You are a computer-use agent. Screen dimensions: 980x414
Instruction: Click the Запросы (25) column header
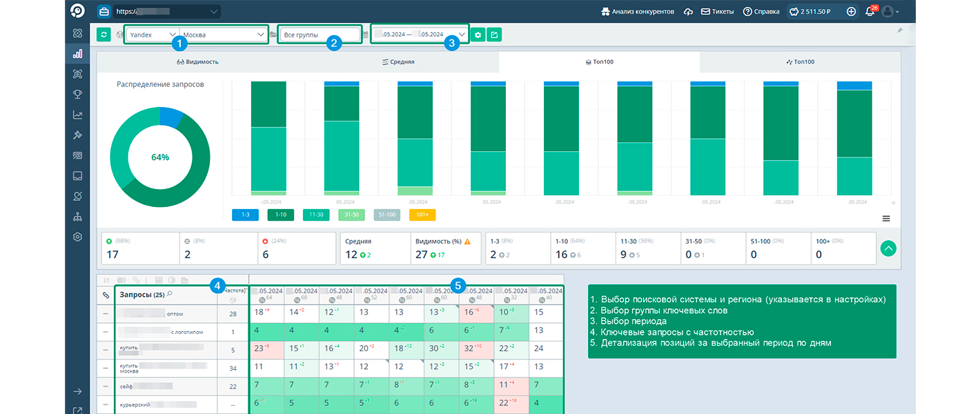point(166,295)
